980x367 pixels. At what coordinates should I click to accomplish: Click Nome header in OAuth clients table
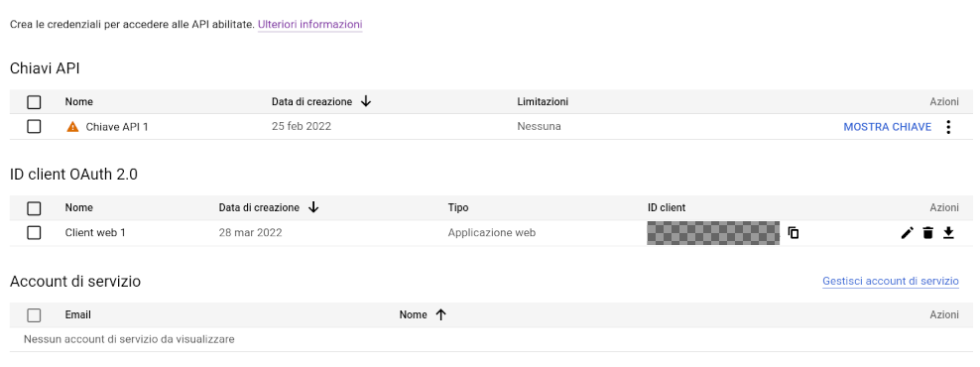tap(78, 207)
